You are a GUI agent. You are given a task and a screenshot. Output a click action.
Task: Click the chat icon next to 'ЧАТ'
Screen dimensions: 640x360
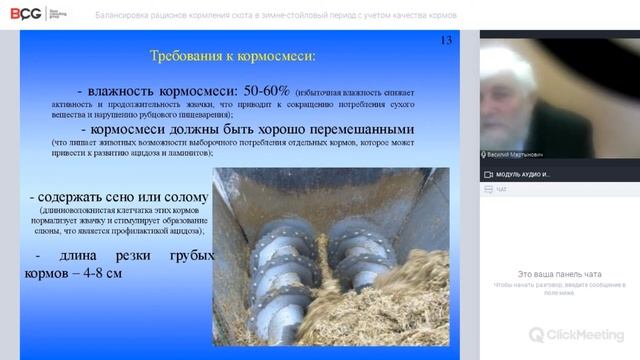[x=488, y=189]
